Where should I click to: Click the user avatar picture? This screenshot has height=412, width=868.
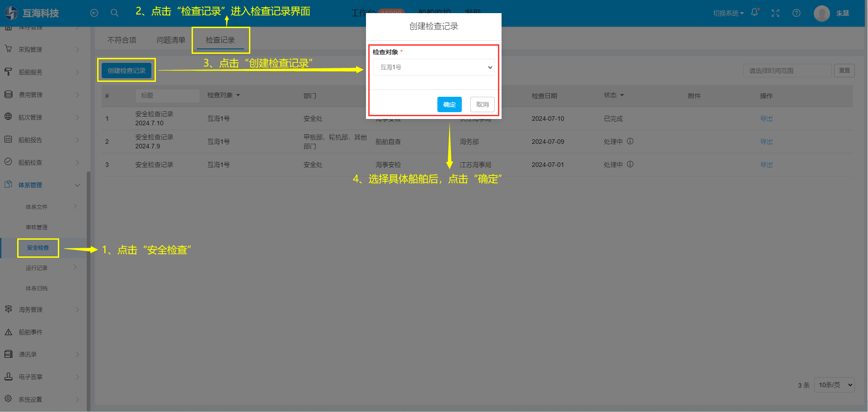coord(821,13)
